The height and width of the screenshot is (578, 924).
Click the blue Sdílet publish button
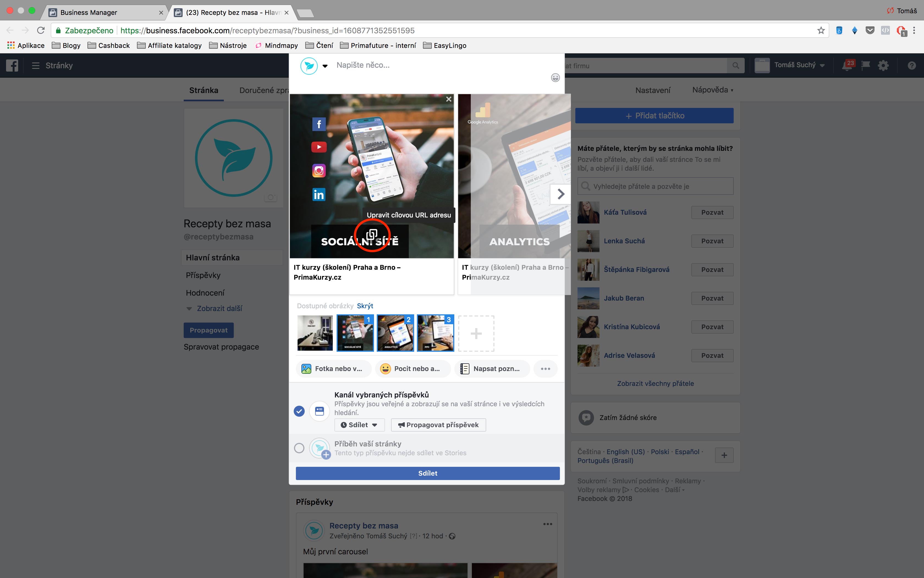pos(428,473)
